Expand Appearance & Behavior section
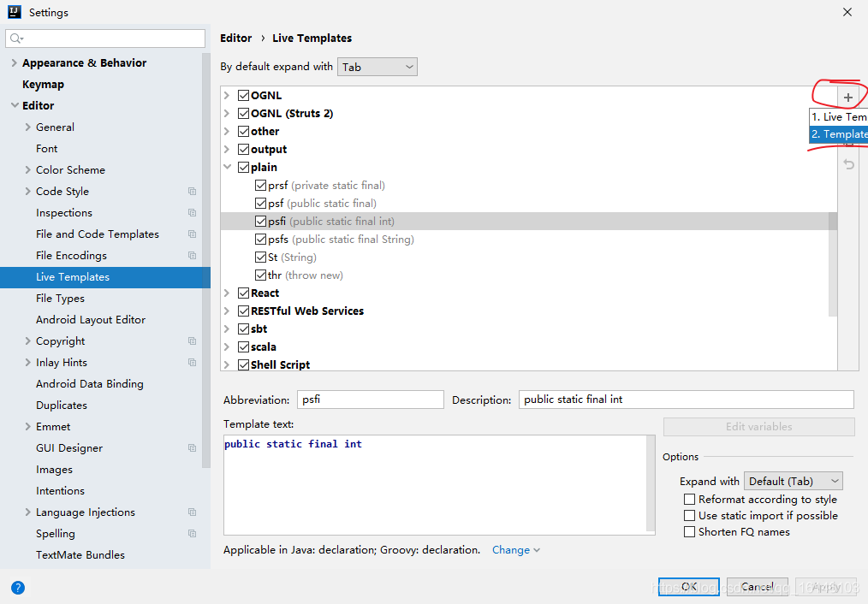 point(14,63)
